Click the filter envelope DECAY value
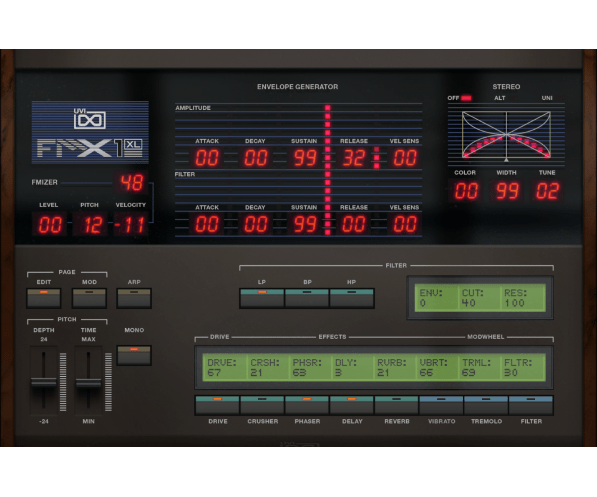The height and width of the screenshot is (497, 597). pyautogui.click(x=255, y=224)
